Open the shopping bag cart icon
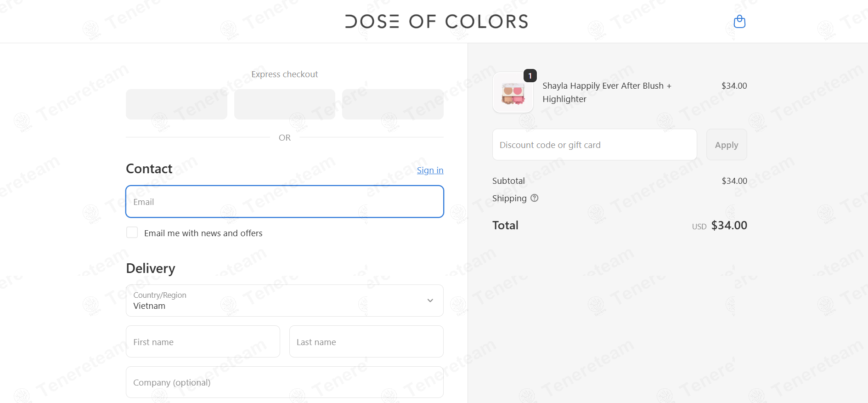Image resolution: width=868 pixels, height=403 pixels. point(739,22)
